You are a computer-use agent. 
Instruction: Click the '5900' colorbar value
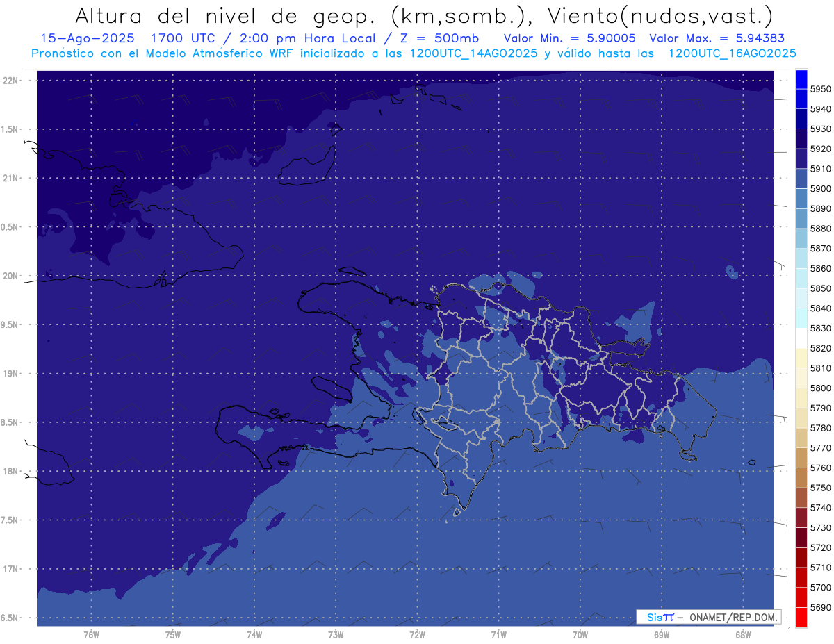click(820, 189)
